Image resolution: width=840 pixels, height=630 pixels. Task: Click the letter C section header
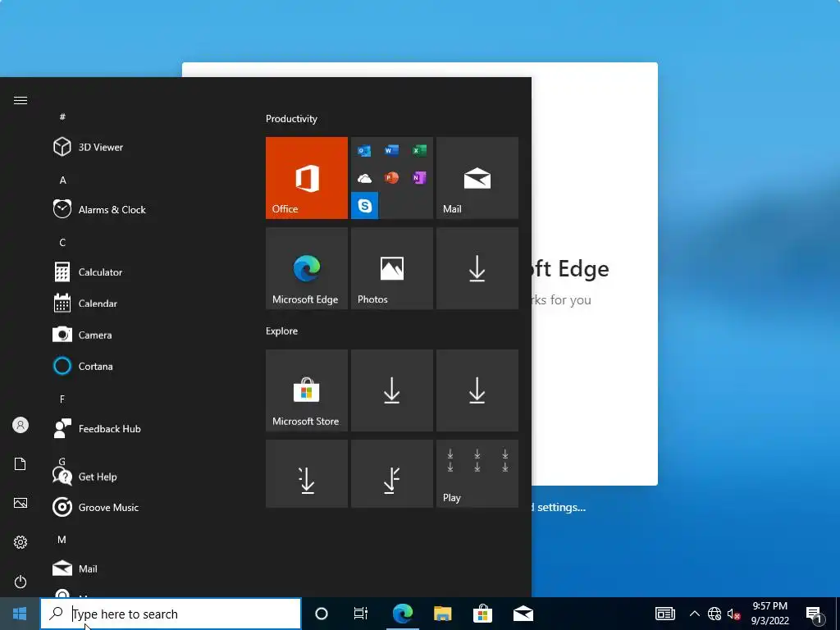[x=62, y=243]
